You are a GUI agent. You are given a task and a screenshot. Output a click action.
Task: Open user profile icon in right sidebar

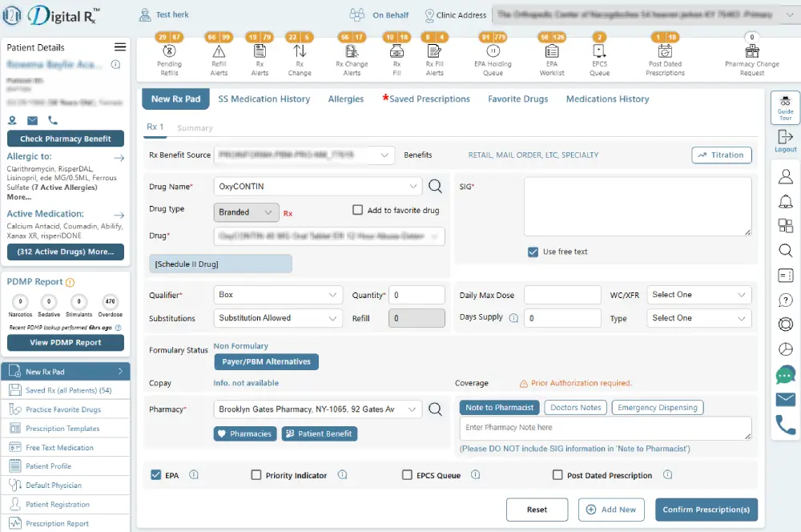point(785,176)
